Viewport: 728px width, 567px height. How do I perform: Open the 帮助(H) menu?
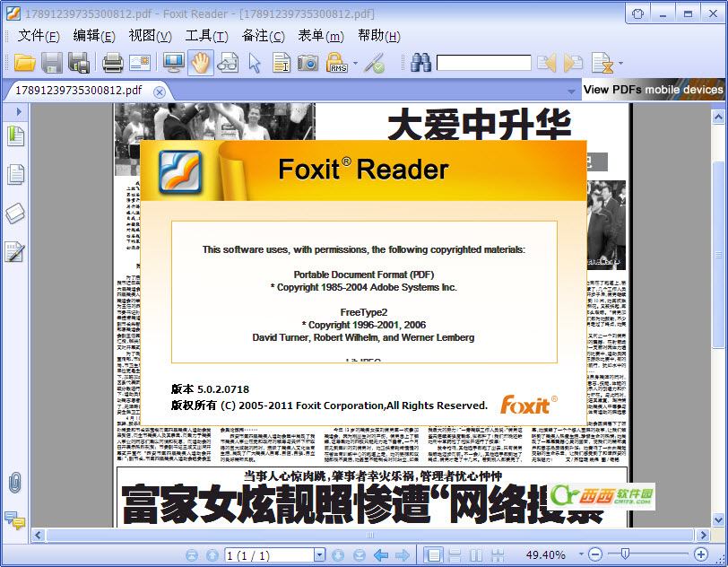(379, 36)
